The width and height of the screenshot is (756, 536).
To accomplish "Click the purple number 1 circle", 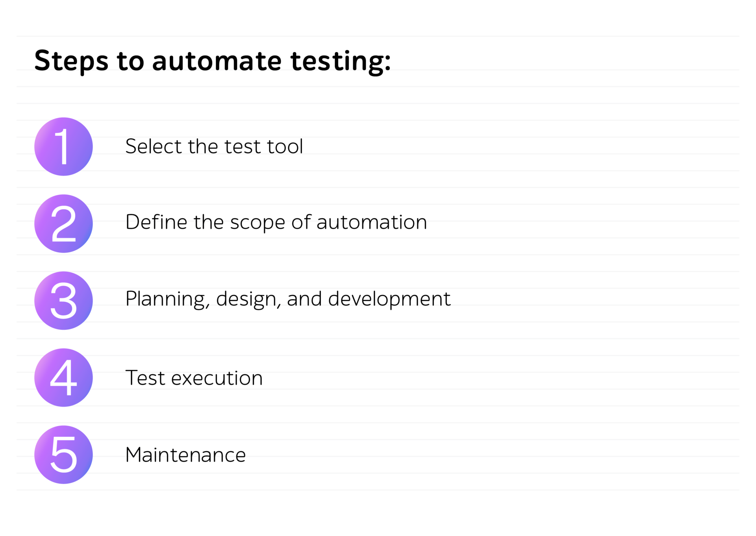I will (63, 146).
